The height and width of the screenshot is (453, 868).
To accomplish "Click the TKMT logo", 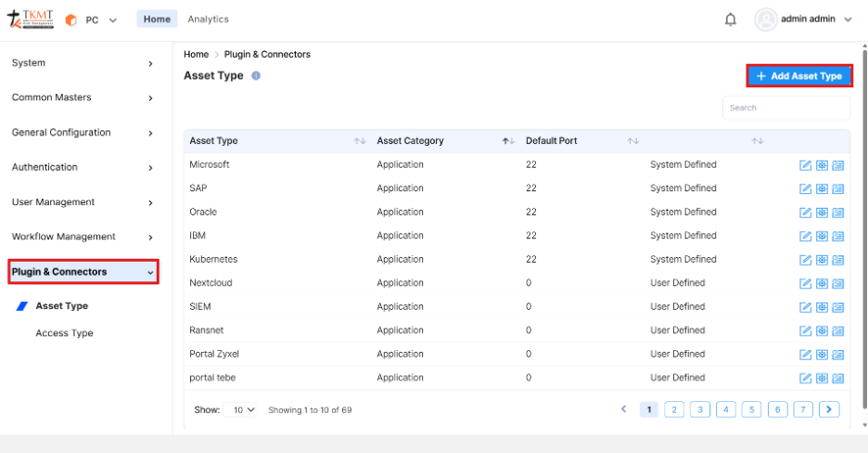I will 31,19.
